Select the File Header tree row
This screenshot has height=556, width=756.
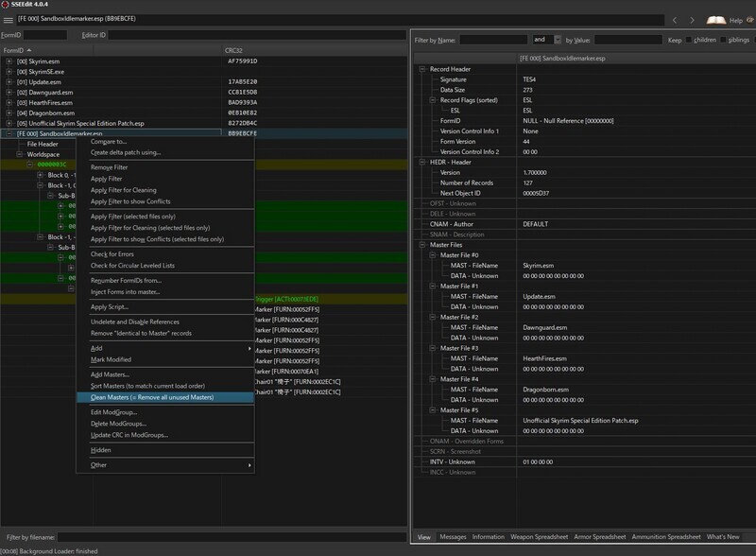pos(43,144)
